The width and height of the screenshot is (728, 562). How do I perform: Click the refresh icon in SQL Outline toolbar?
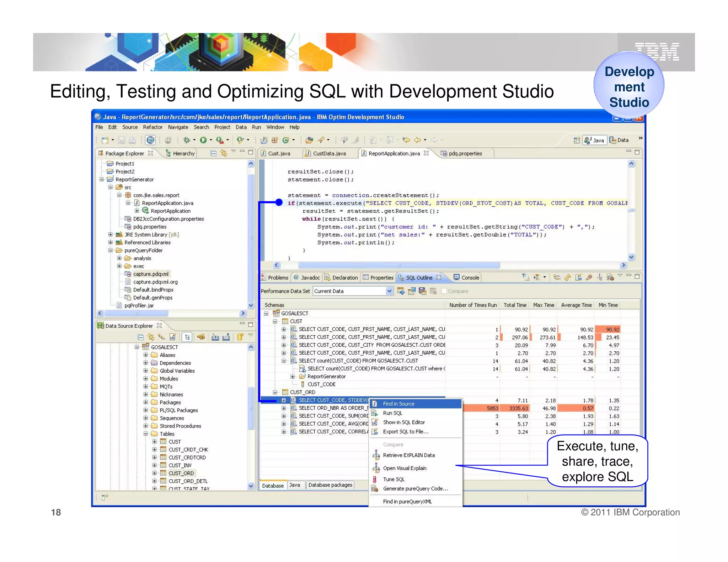568,277
